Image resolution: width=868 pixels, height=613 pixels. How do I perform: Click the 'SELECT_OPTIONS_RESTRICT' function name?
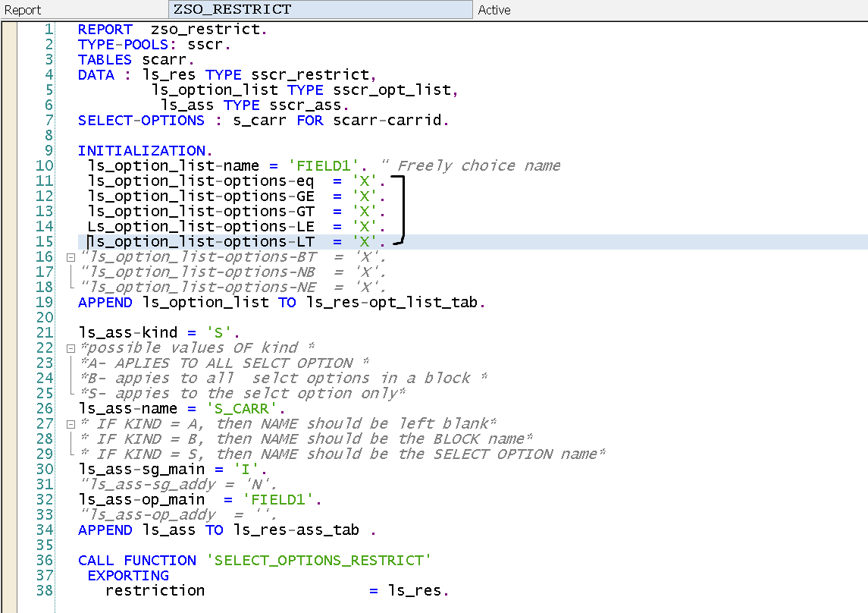point(318,561)
